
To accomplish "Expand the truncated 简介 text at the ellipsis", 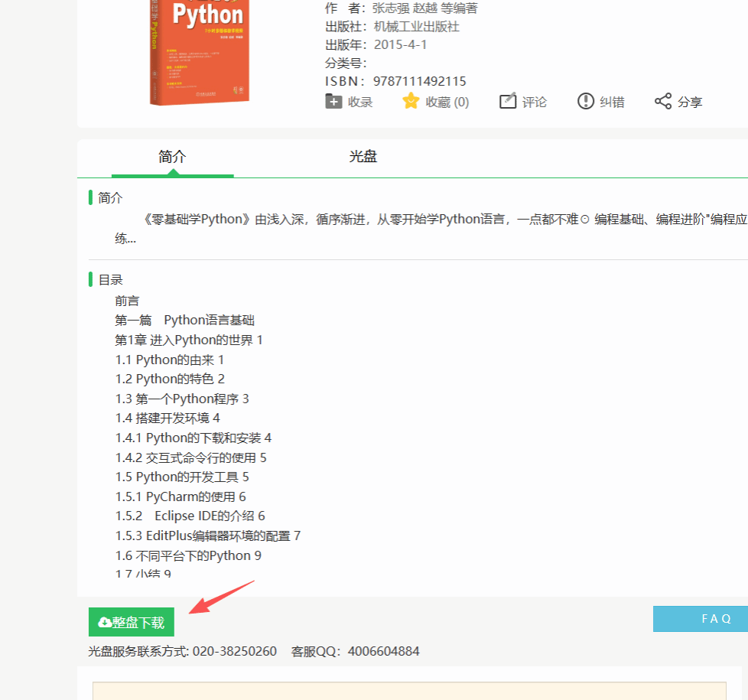I will pyautogui.click(x=125, y=239).
